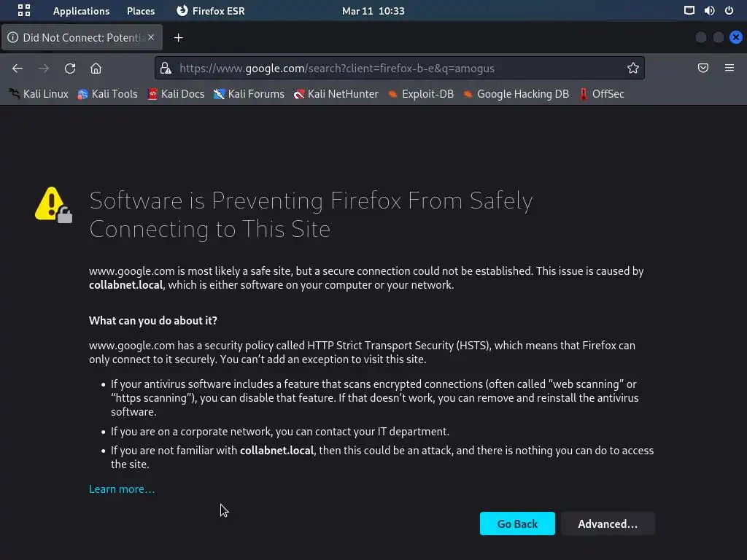Open the Save to Pocket icon
Viewport: 747px width, 560px height.
click(703, 68)
